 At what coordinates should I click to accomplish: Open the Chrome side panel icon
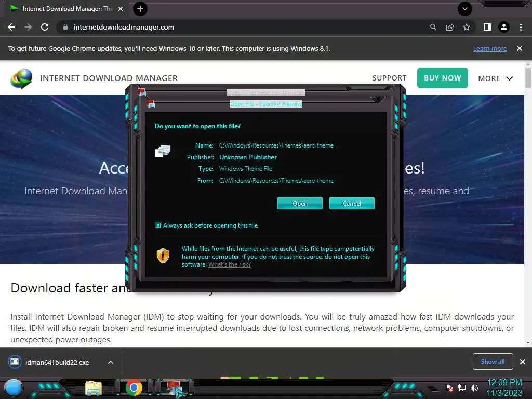(x=487, y=27)
